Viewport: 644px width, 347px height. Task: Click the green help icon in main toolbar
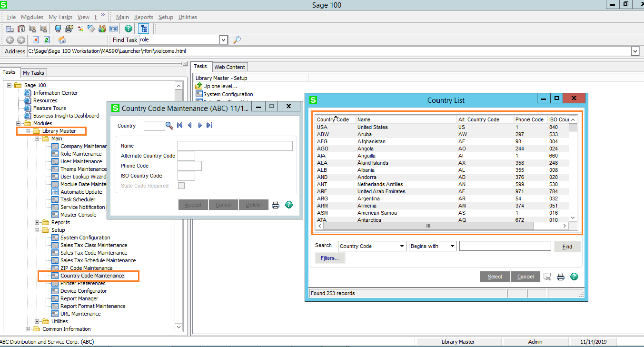128,29
